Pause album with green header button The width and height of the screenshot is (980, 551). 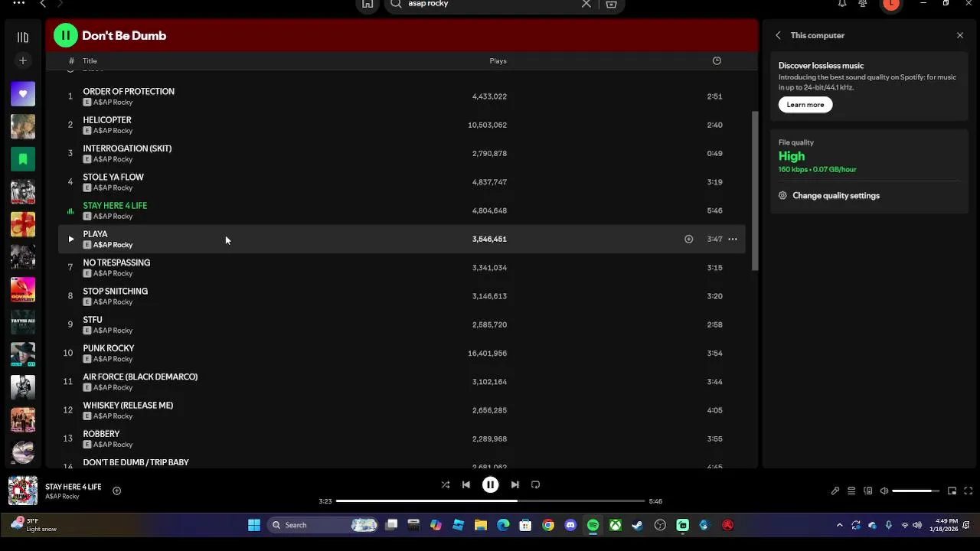(65, 35)
